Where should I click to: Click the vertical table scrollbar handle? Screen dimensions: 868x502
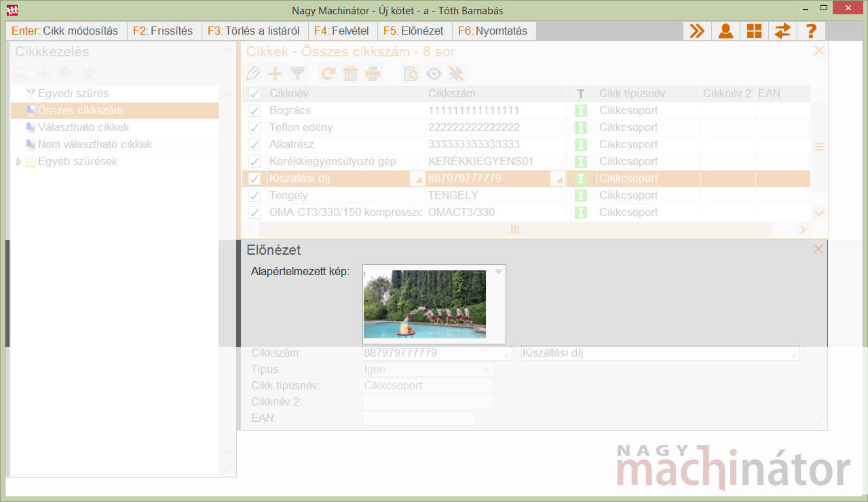click(x=819, y=147)
